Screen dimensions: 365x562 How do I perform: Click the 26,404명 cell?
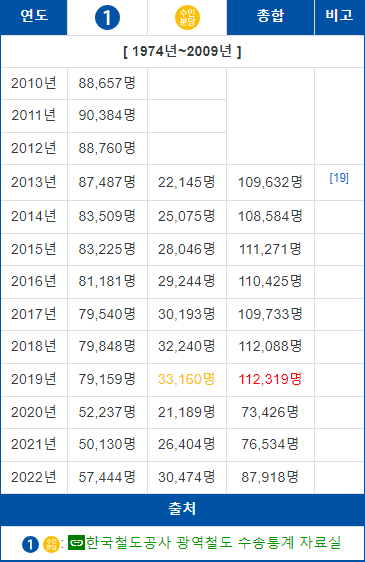(x=186, y=444)
